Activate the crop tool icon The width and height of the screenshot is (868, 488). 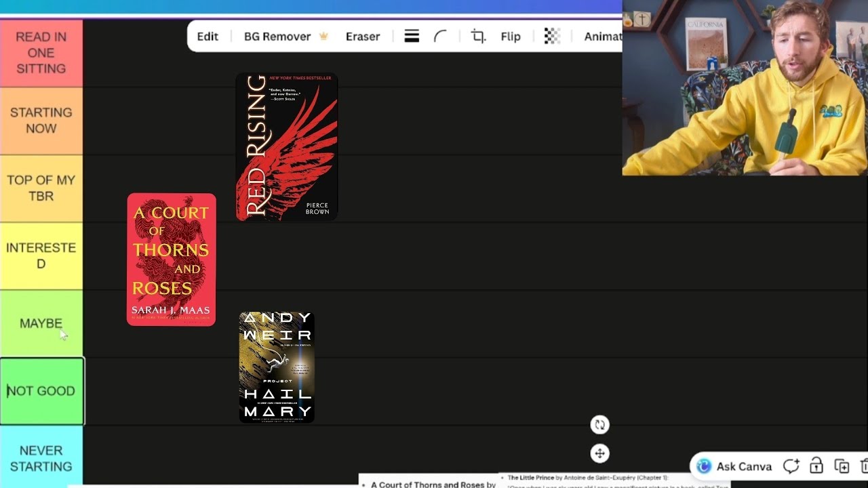tap(478, 37)
